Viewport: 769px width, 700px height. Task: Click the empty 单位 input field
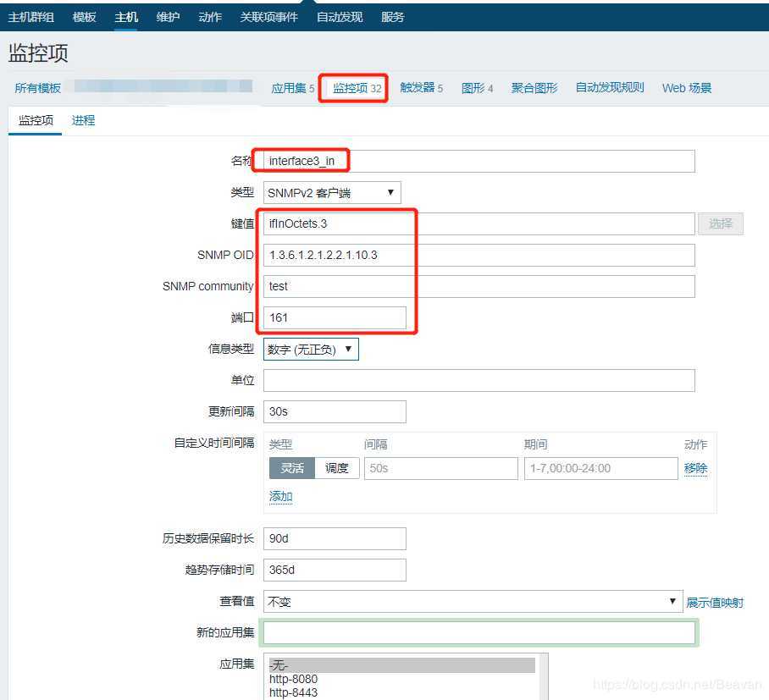[479, 380]
